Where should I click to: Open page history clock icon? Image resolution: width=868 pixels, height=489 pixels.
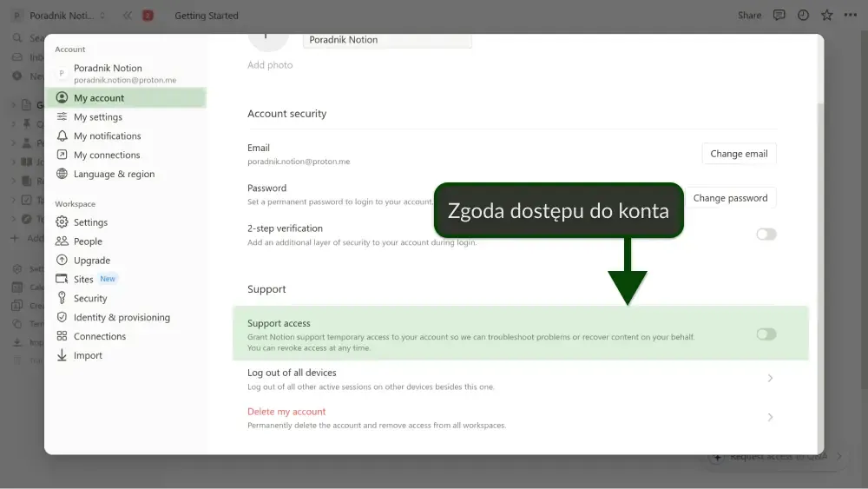[803, 16]
